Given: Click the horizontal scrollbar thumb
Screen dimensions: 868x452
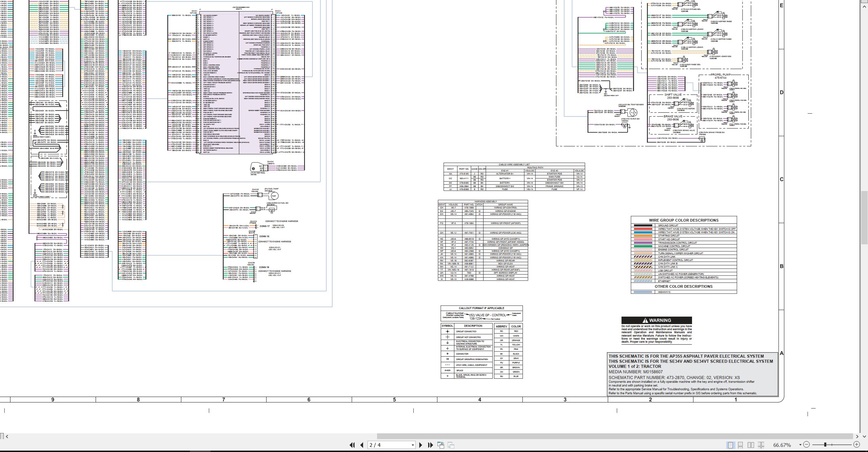Looking at the screenshot, I should pos(614,436).
